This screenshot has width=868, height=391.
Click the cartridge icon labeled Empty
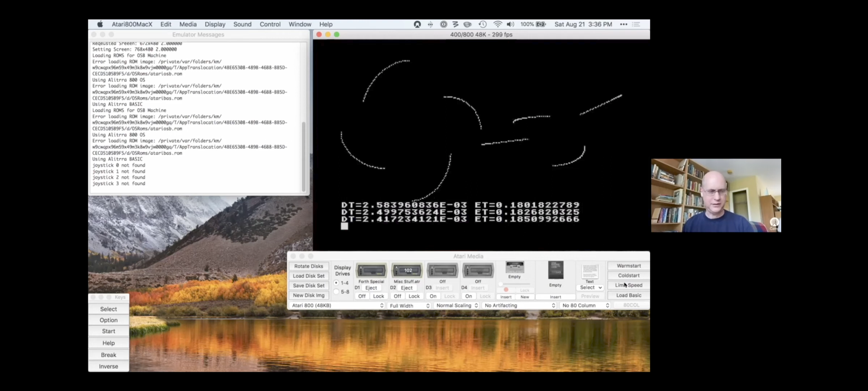click(556, 270)
